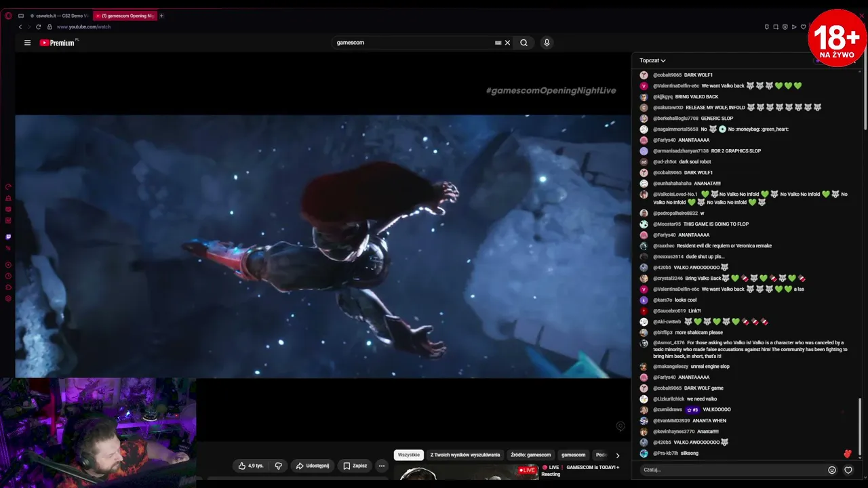Open the more actions ellipsis under video

coord(382,466)
